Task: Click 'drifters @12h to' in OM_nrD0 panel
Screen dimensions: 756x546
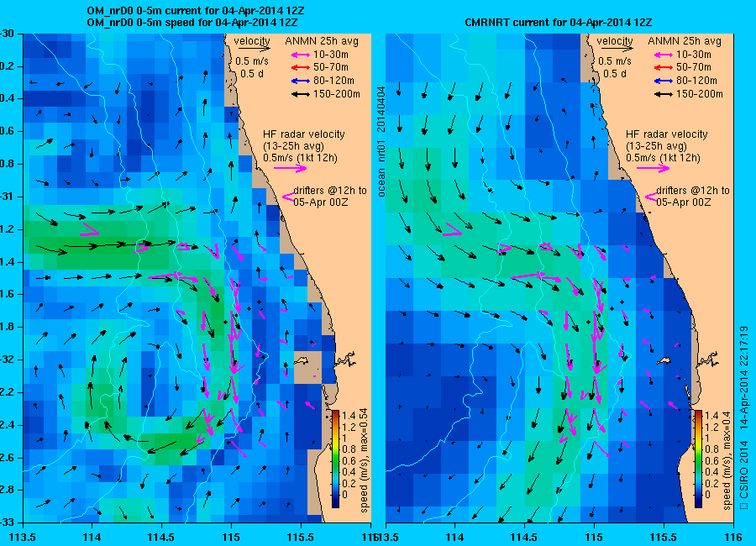Action: coord(330,191)
